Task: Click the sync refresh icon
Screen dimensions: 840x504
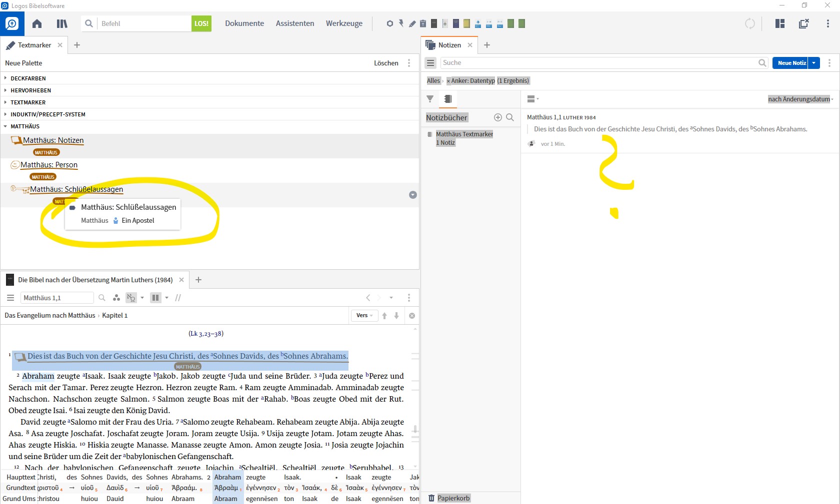Action: coord(750,23)
